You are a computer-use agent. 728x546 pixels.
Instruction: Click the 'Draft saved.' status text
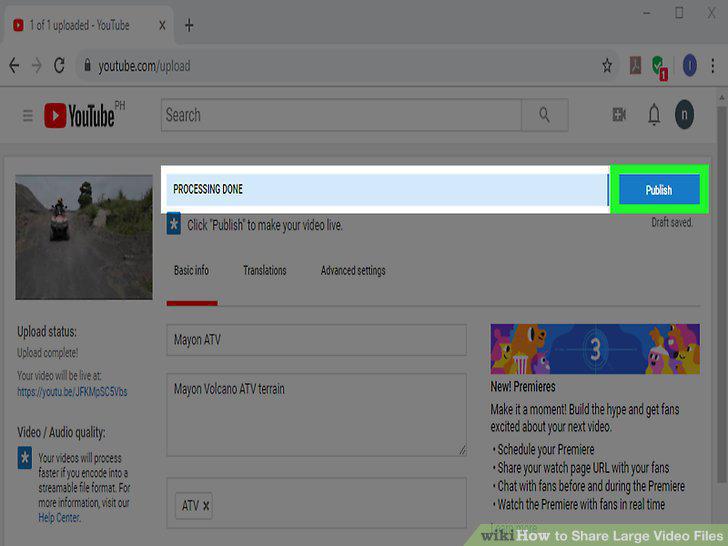[672, 222]
